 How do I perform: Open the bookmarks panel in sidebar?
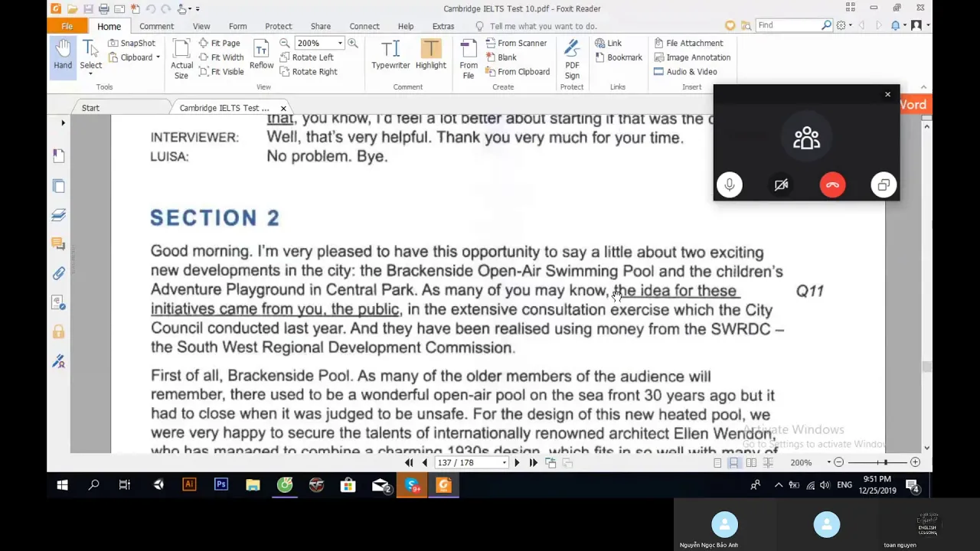(59, 156)
